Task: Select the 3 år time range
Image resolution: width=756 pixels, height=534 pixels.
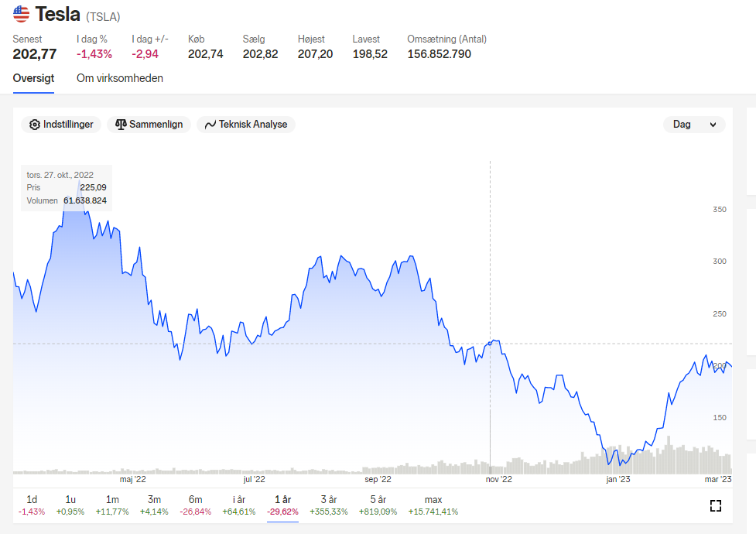Action: [329, 505]
